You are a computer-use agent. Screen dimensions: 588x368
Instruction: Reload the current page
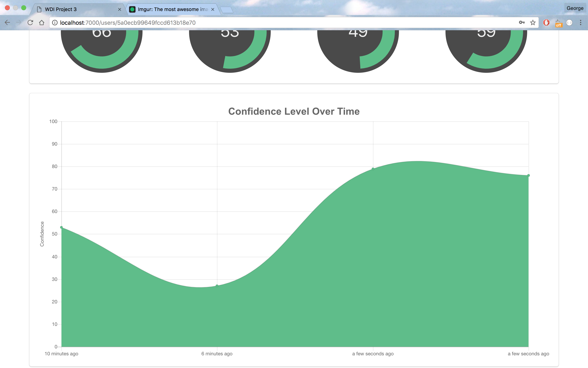(30, 23)
